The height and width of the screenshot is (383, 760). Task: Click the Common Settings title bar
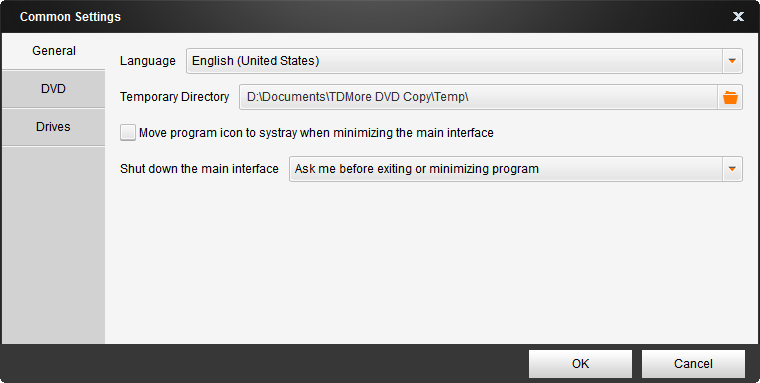click(368, 16)
